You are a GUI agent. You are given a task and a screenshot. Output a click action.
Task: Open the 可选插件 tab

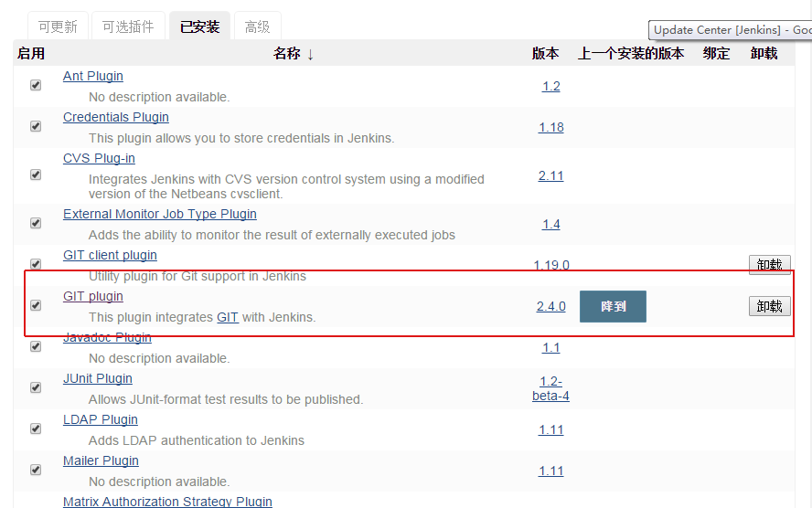[128, 26]
